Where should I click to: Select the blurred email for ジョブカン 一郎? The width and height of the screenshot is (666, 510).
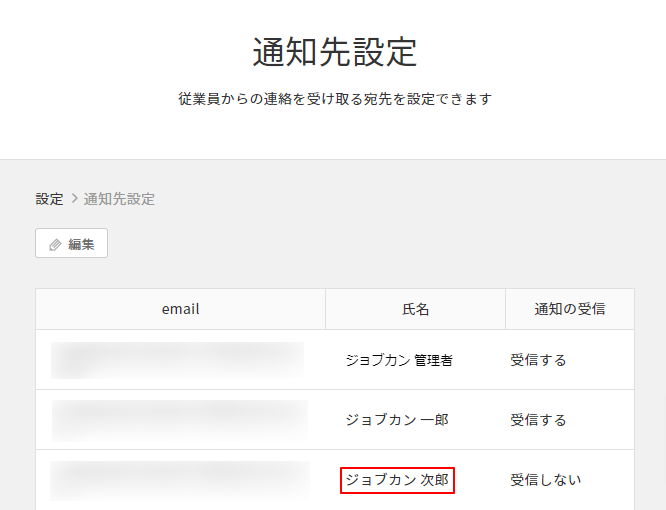point(180,420)
